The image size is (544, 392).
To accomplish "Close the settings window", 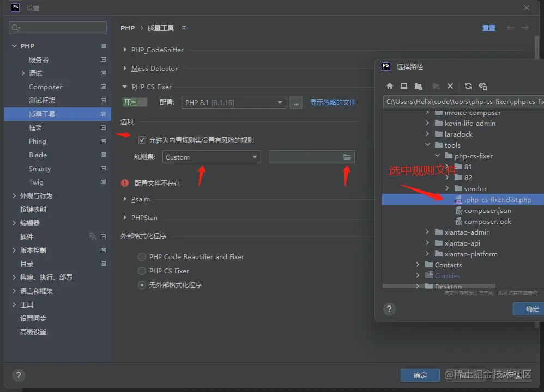I will click(x=527, y=8).
